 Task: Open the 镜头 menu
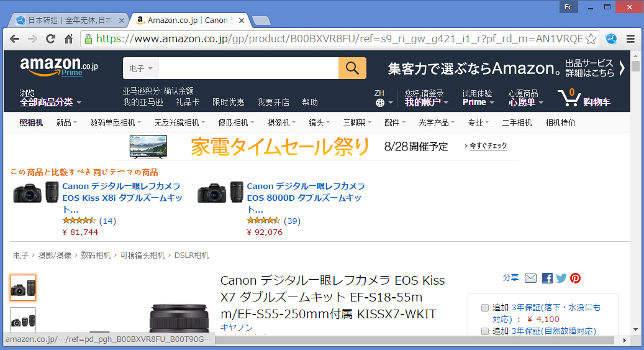tap(319, 122)
